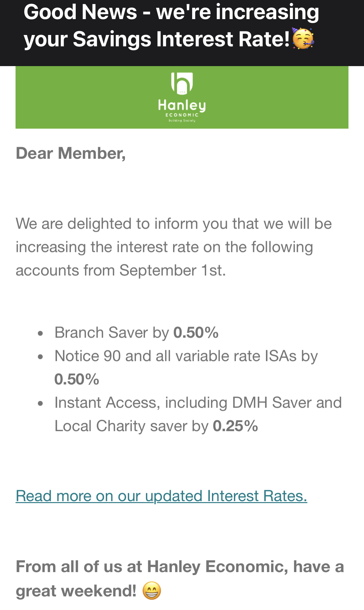364x610 pixels.
Task: Click the ECONOMIC text under Hanley logo
Action: (x=182, y=115)
